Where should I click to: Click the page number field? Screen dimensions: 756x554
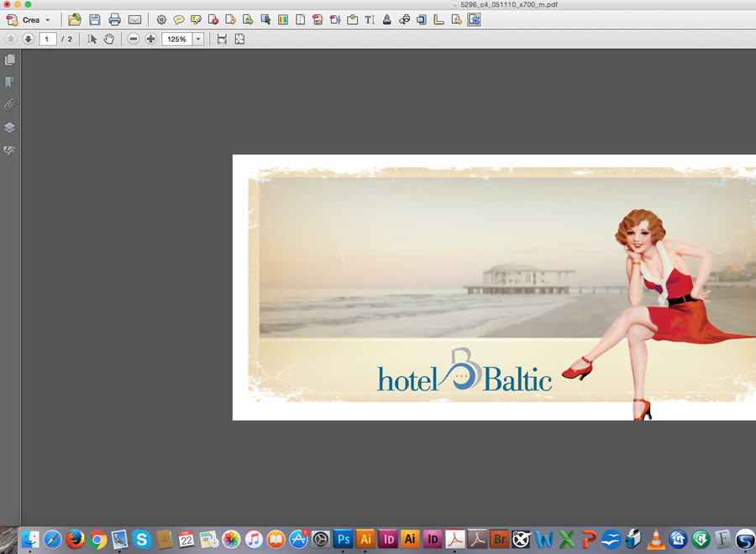click(x=48, y=39)
